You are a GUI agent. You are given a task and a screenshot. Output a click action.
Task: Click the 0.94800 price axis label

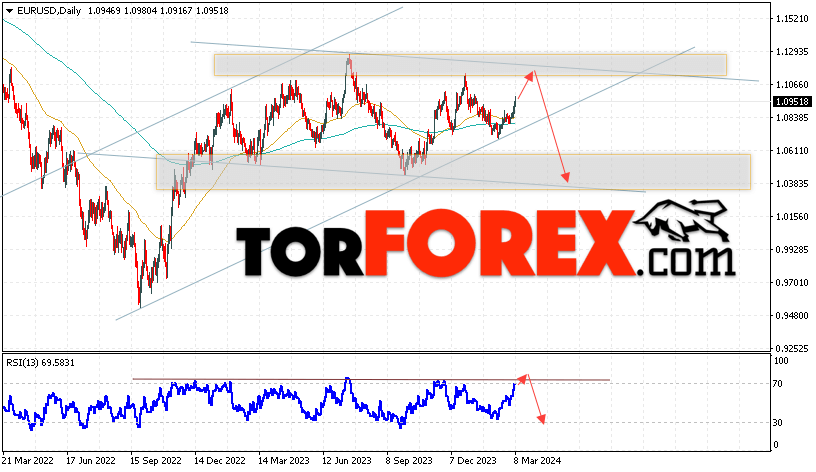point(792,315)
